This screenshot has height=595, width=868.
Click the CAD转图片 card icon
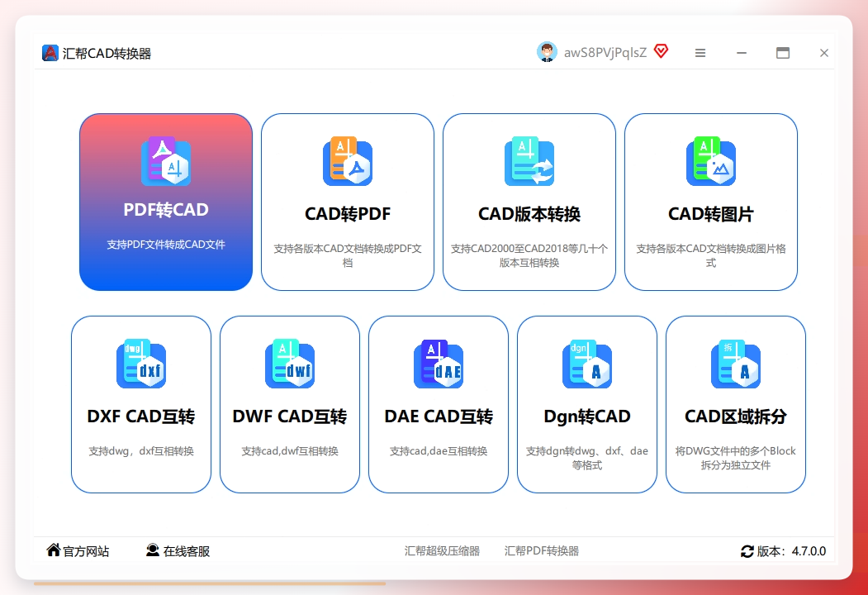711,161
